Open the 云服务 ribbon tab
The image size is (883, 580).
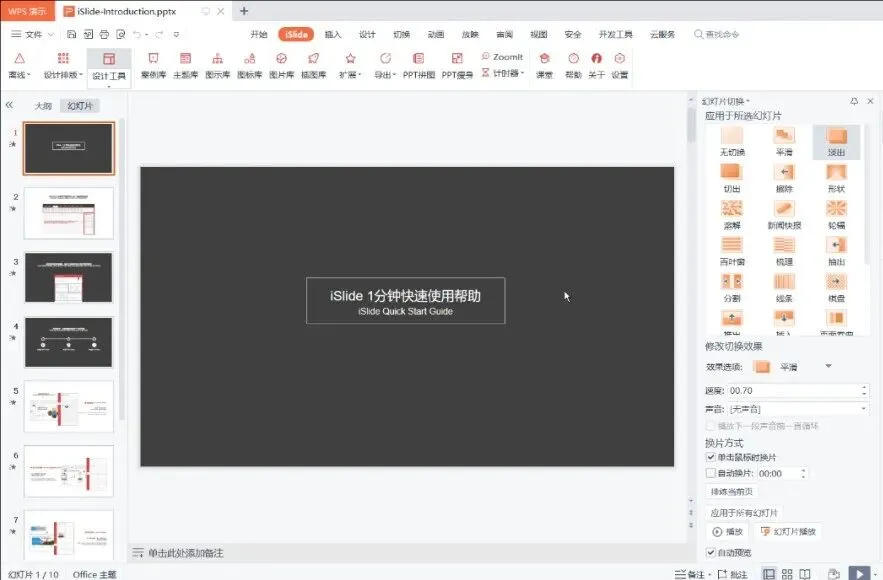coord(662,34)
